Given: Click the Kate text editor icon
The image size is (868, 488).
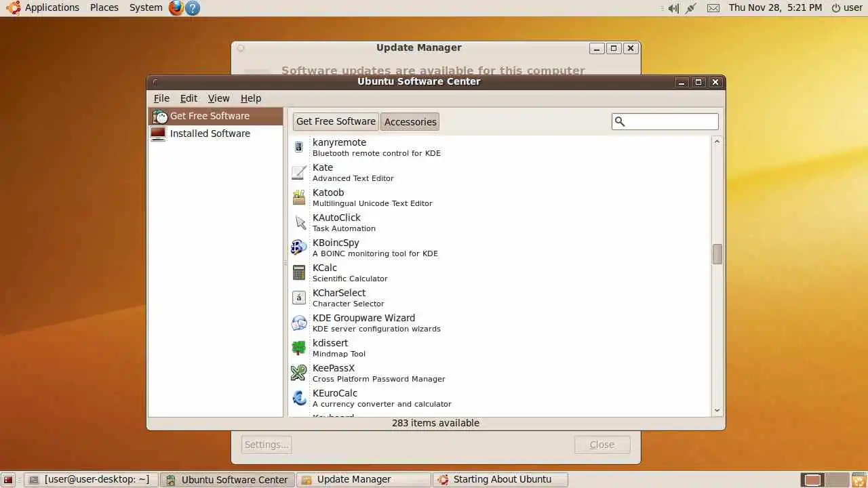Looking at the screenshot, I should point(299,172).
